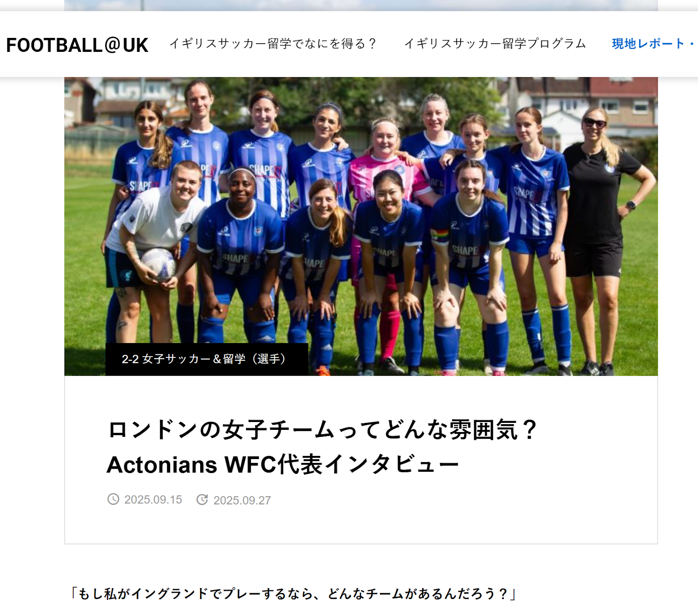Click the smartwatch on the coach's wrist

631,205
